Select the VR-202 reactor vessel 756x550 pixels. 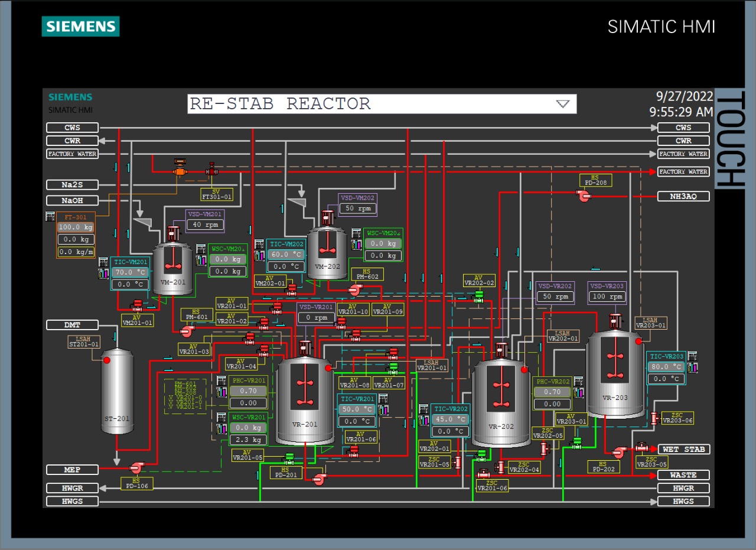501,403
